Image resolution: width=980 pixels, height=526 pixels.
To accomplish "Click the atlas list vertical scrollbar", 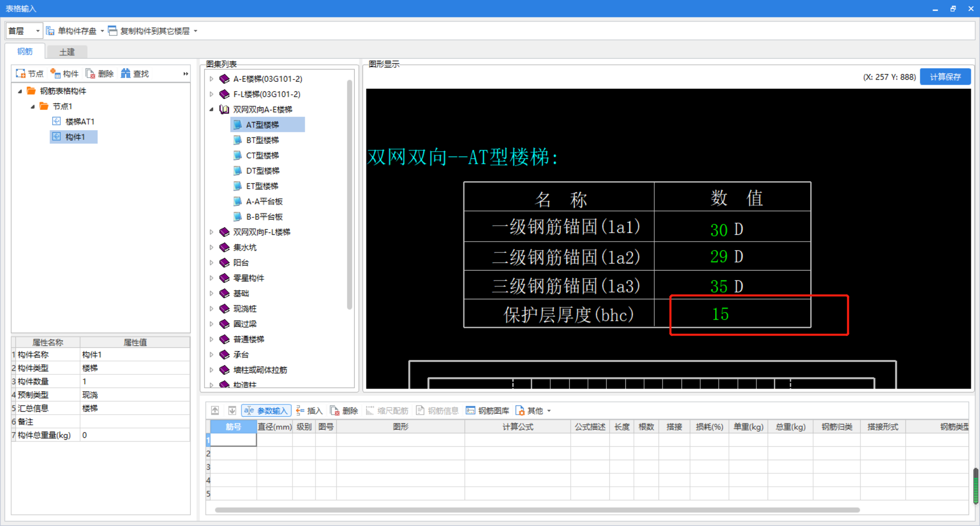I will pyautogui.click(x=350, y=194).
